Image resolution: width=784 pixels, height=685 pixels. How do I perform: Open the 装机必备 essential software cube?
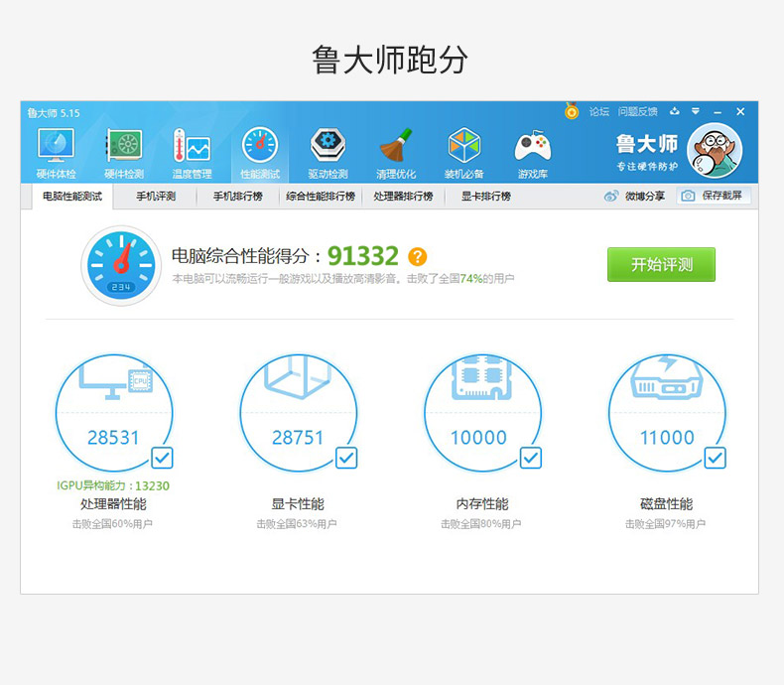pyautogui.click(x=464, y=154)
